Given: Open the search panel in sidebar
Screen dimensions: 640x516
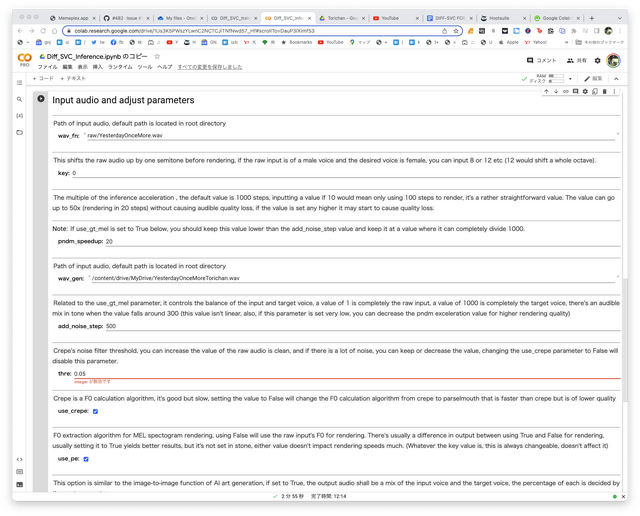Looking at the screenshot, I should pos(19,99).
